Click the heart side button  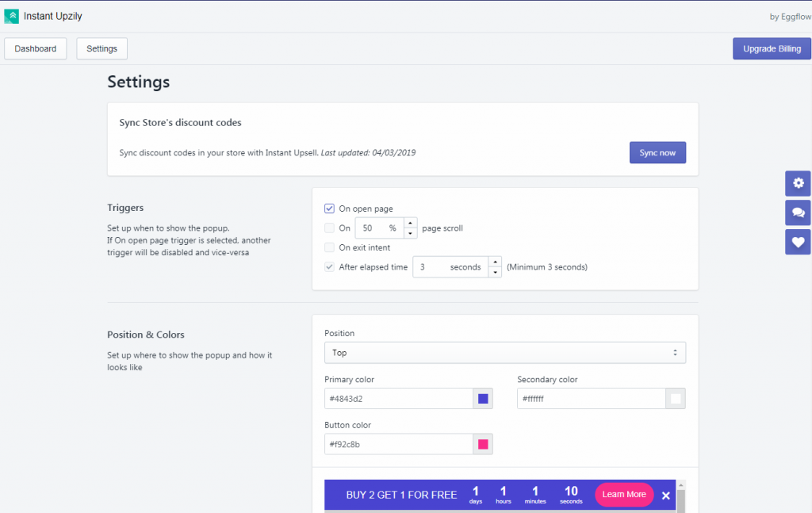point(798,242)
